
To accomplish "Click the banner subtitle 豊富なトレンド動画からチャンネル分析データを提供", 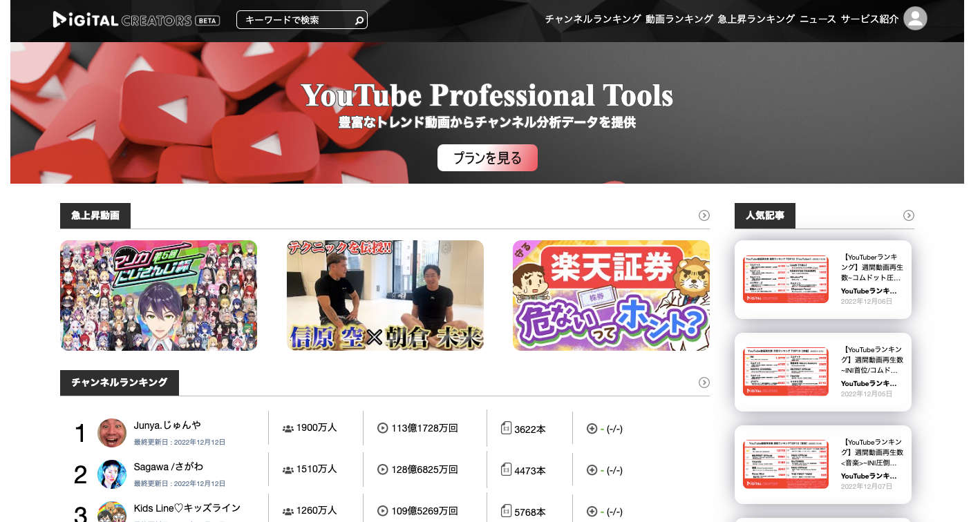I will point(487,123).
